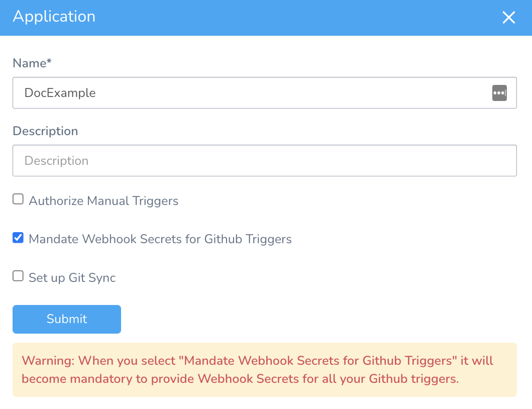Image resolution: width=532 pixels, height=409 pixels.
Task: Tick the Set up Git Sync checkbox
Action: 18,276
